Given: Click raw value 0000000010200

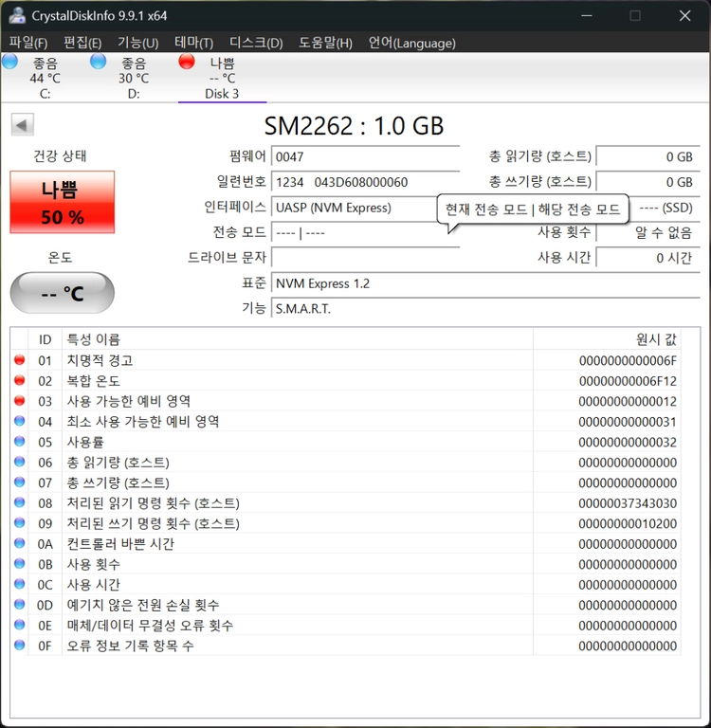Looking at the screenshot, I should (628, 523).
